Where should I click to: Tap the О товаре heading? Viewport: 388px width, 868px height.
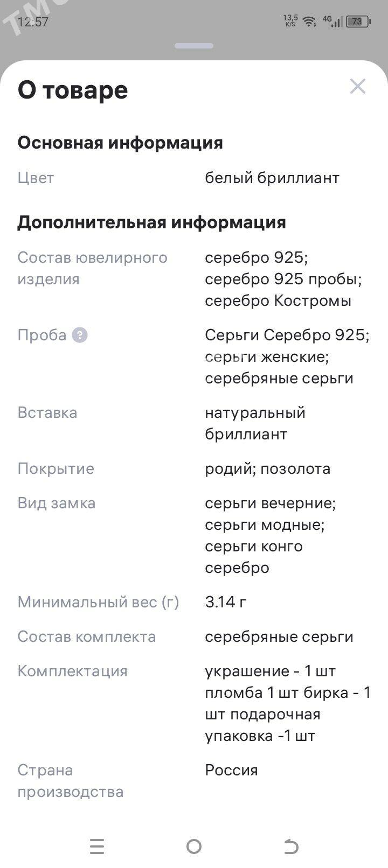(x=73, y=90)
